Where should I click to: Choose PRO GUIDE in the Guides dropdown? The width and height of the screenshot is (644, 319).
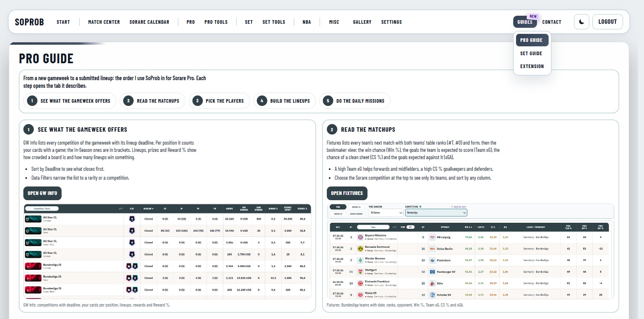click(x=531, y=40)
